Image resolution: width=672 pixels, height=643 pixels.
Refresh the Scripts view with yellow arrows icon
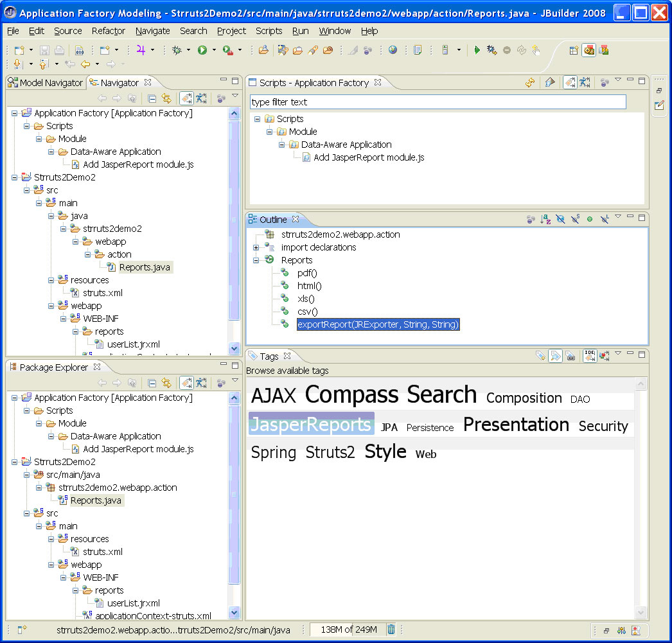tap(530, 82)
